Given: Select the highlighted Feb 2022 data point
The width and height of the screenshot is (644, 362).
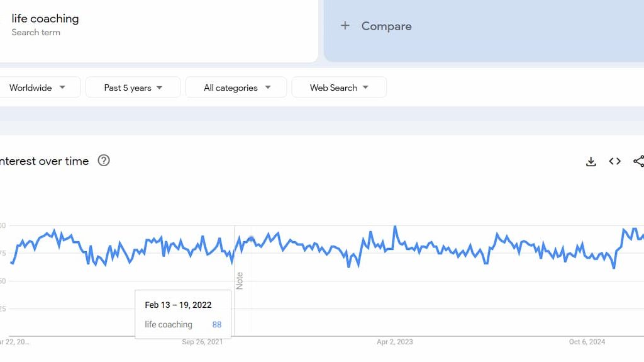Looking at the screenshot, I should 251,239.
